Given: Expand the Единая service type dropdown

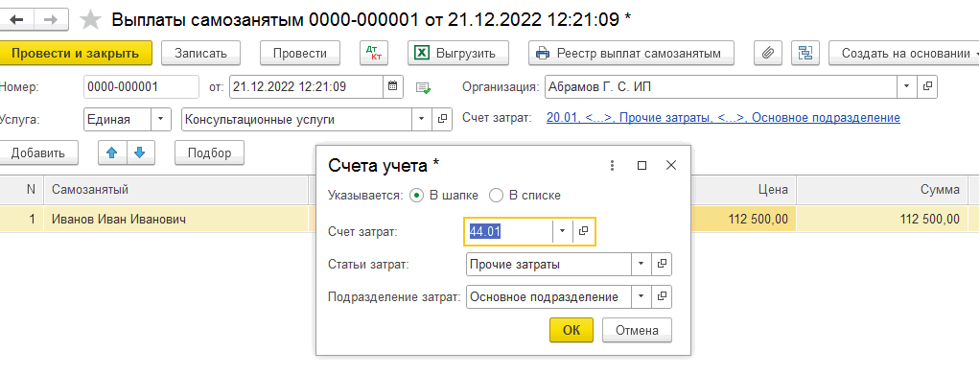Looking at the screenshot, I should point(161,119).
